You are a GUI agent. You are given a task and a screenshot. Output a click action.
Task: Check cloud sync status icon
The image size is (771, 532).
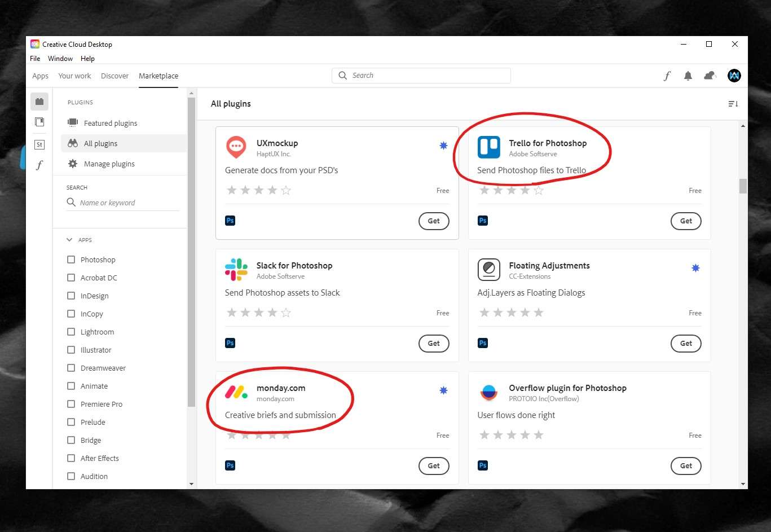point(710,76)
